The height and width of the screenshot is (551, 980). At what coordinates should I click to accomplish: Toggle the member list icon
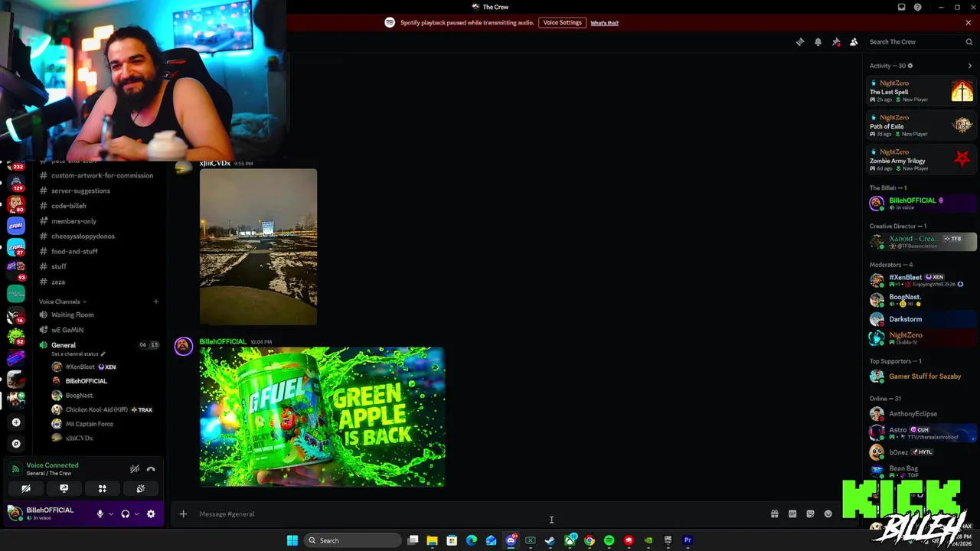[854, 42]
